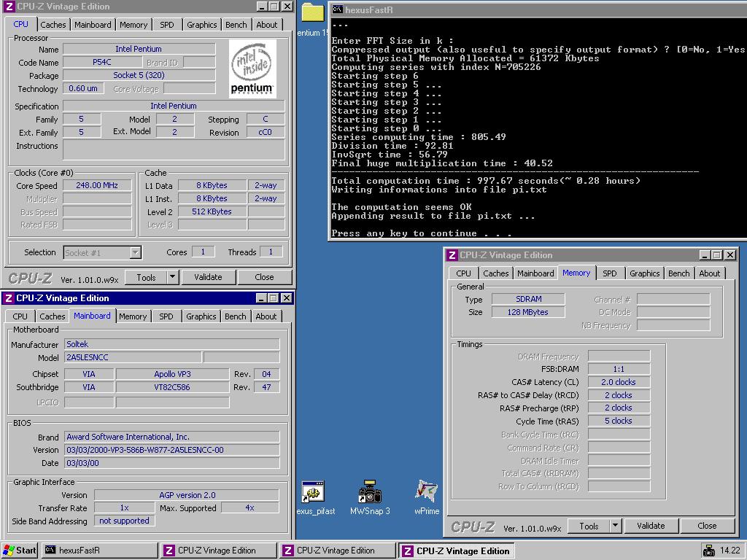The image size is (747, 560).
Task: Click the southbridge field VT82C586
Action: 172,387
